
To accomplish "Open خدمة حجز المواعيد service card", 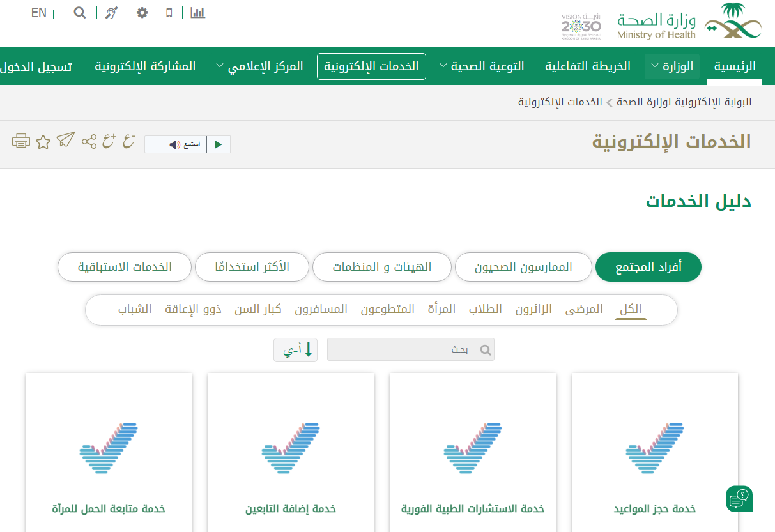I will (x=655, y=452).
